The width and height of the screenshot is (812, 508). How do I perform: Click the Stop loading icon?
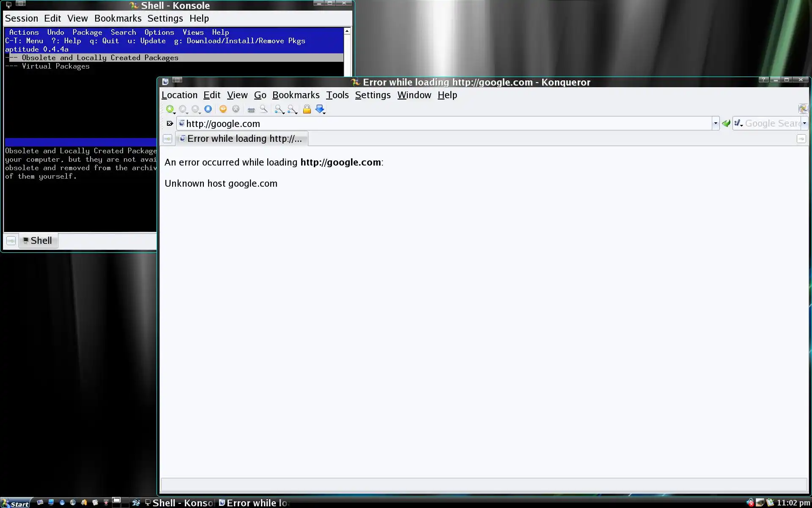click(x=236, y=109)
